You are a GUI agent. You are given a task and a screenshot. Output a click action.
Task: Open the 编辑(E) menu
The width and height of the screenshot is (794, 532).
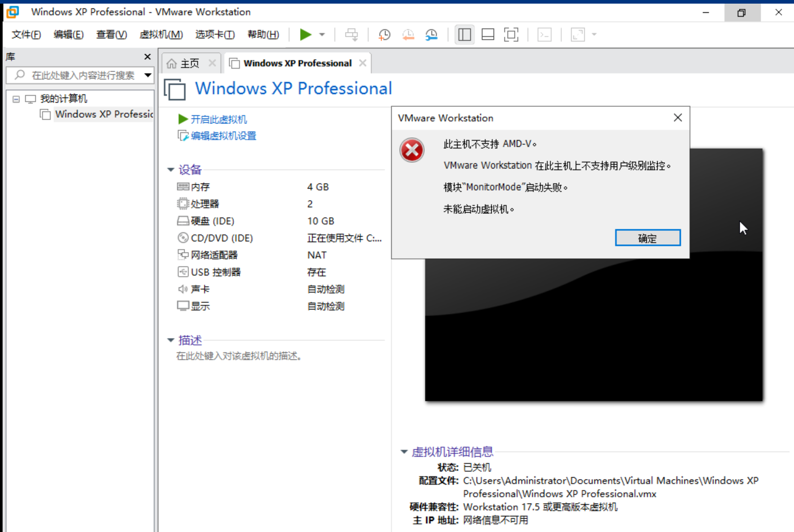click(x=68, y=35)
